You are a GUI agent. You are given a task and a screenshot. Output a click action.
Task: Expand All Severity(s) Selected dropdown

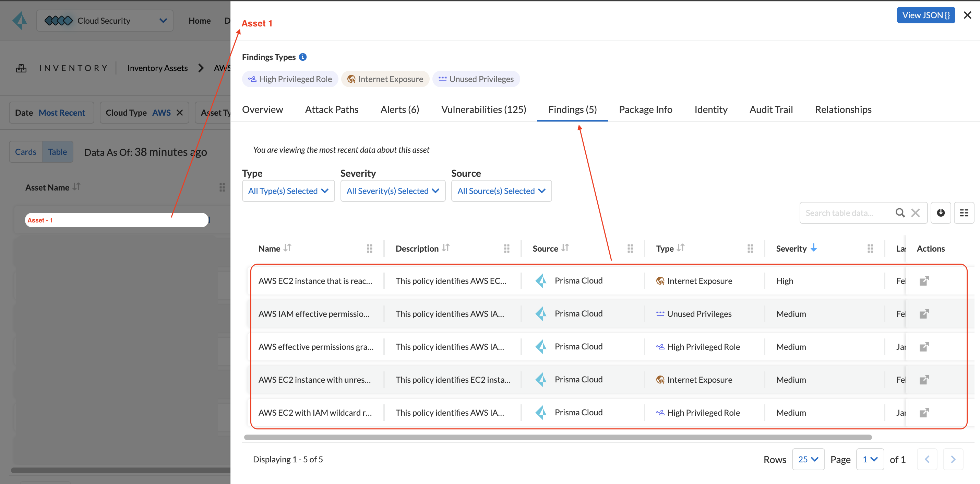pyautogui.click(x=393, y=191)
